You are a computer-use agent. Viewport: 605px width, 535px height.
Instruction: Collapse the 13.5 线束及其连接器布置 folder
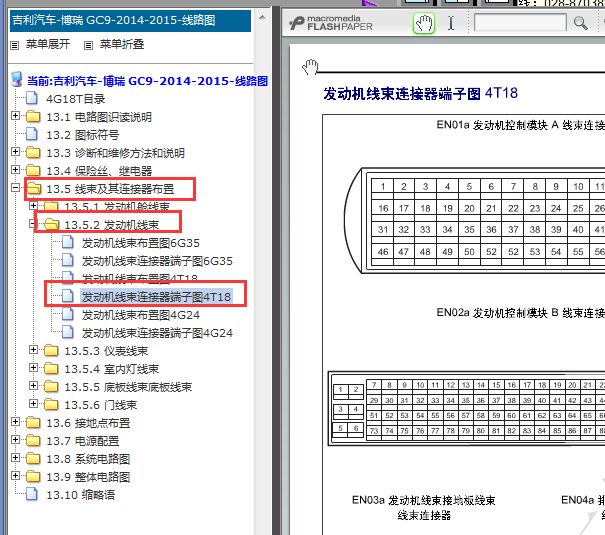[x=15, y=187]
